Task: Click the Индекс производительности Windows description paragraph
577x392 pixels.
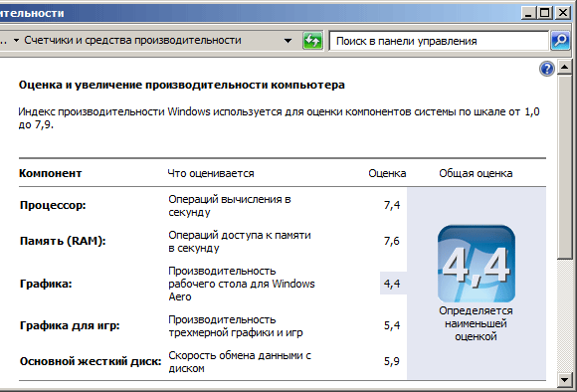Action: point(279,118)
